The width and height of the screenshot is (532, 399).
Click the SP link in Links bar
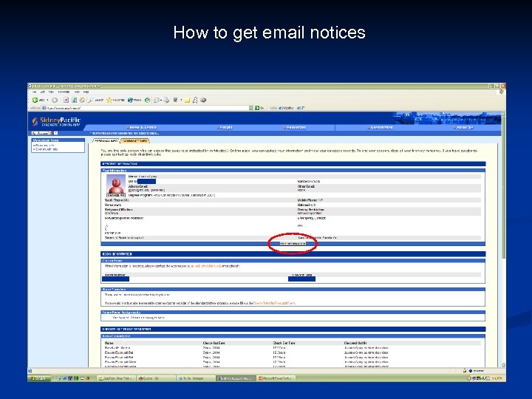[x=301, y=108]
